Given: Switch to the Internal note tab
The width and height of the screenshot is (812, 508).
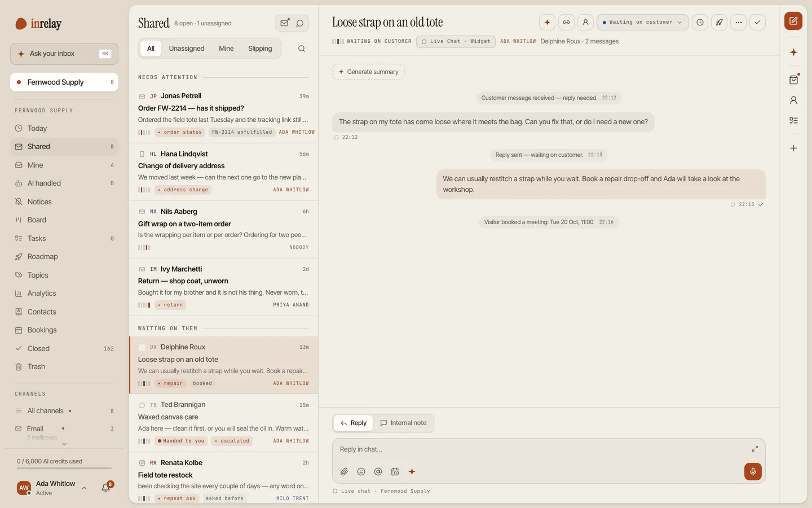Looking at the screenshot, I should coord(403,423).
